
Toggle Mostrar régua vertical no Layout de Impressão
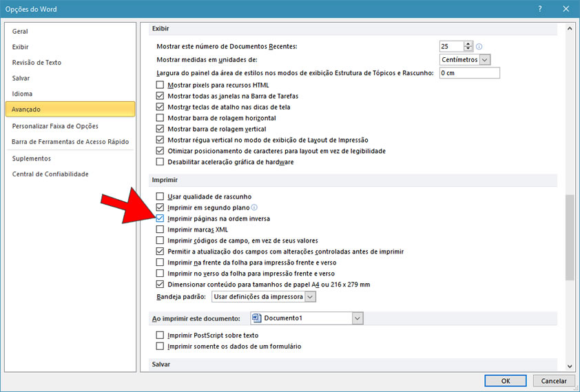click(160, 140)
